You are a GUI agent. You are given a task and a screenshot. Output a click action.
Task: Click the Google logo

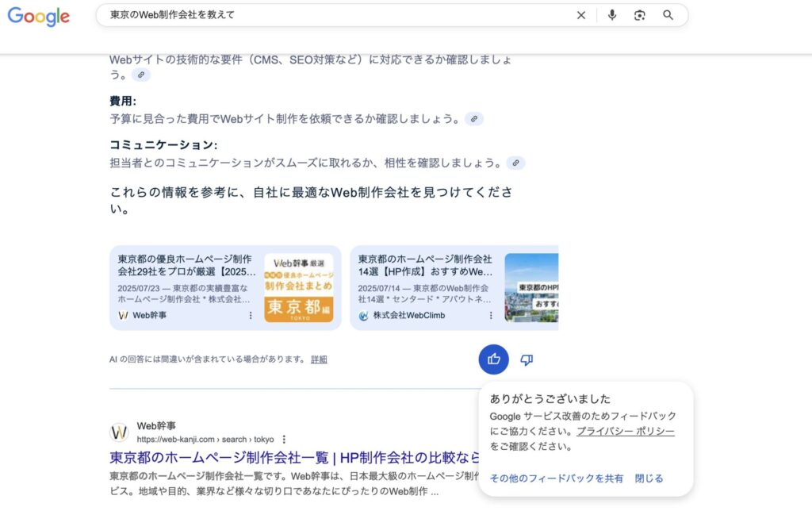(38, 15)
